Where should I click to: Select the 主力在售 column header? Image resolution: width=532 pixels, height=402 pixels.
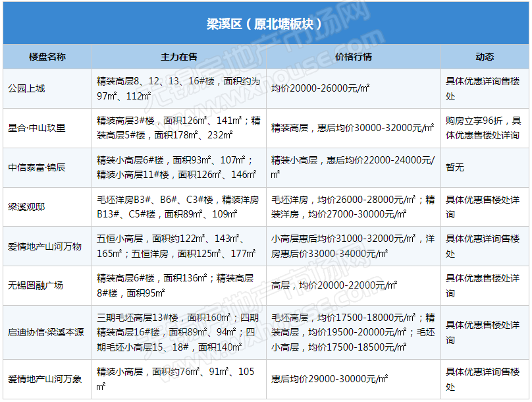tap(179, 57)
